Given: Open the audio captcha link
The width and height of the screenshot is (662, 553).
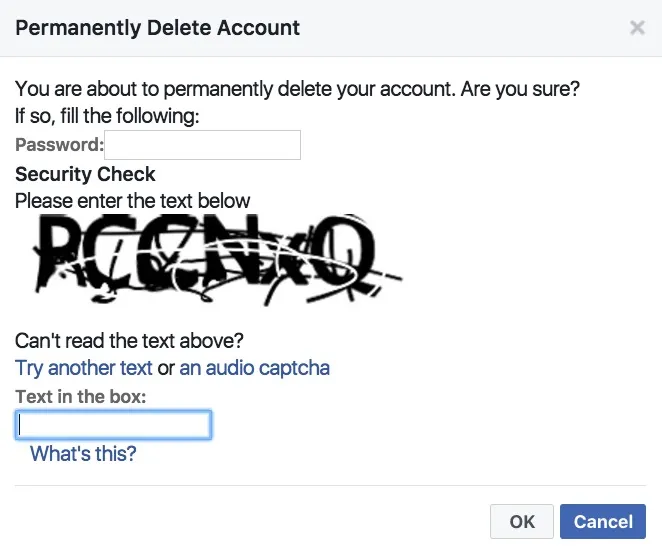Looking at the screenshot, I should [254, 368].
